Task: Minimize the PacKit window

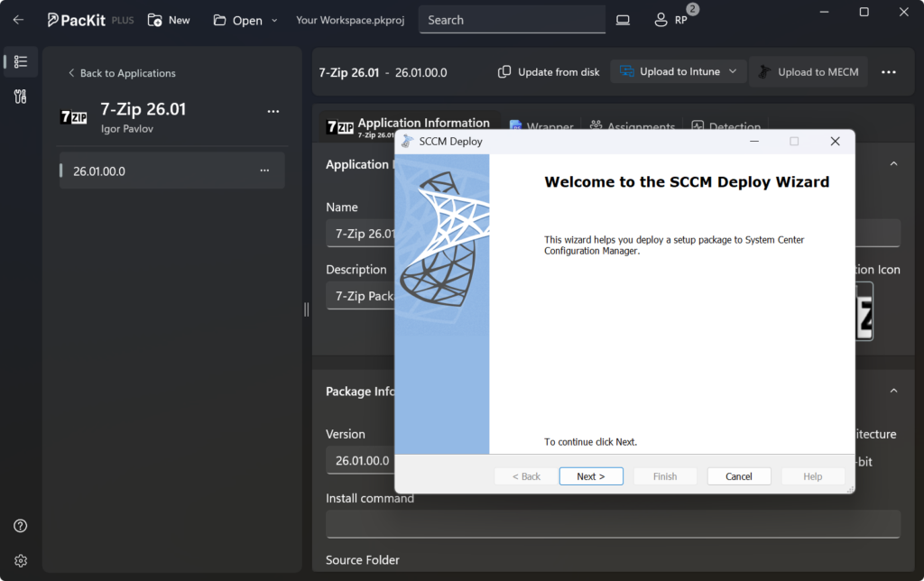Action: [825, 12]
